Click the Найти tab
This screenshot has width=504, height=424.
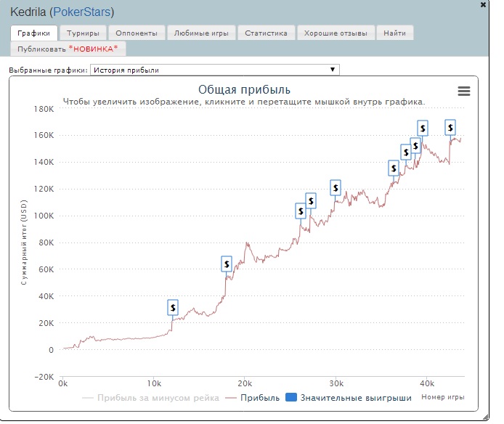(x=395, y=33)
